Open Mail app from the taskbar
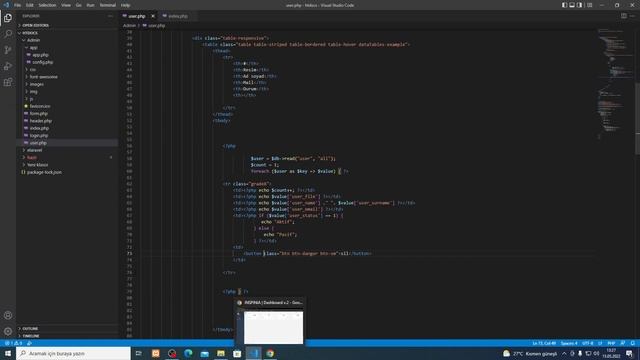 204,353
